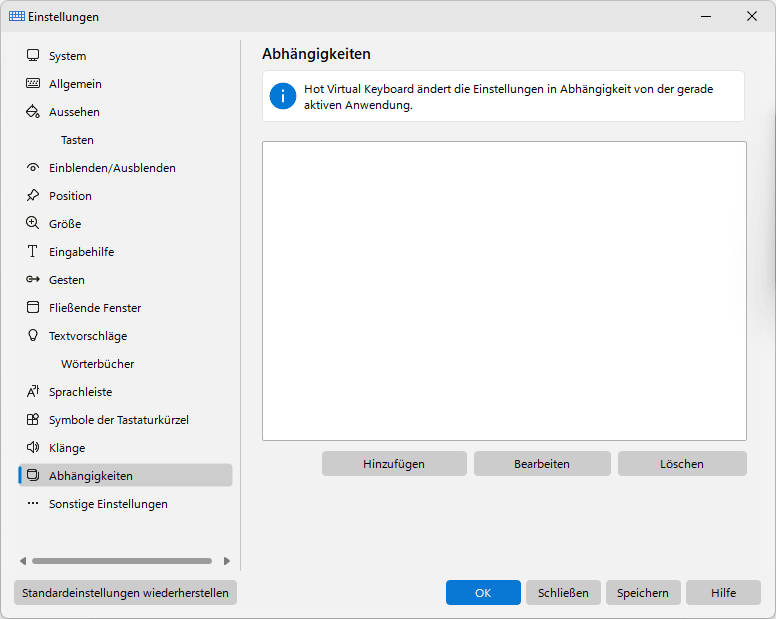The width and height of the screenshot is (776, 619).
Task: Click the Einblenden/Ausblenden eye icon
Action: coord(33,168)
